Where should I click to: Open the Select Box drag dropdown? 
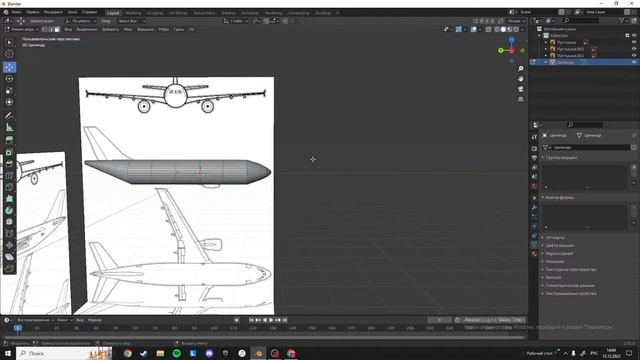(x=131, y=21)
